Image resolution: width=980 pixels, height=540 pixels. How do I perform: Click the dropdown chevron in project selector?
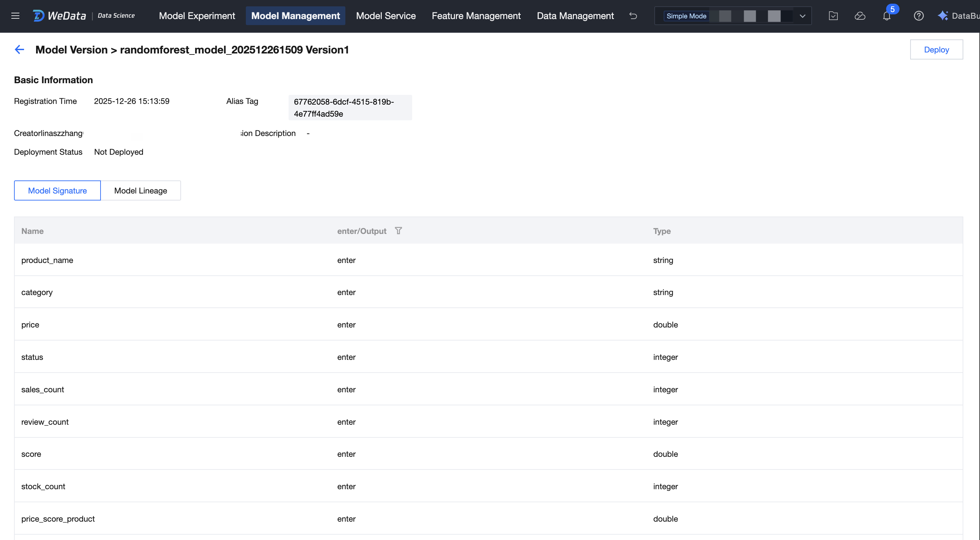(802, 16)
